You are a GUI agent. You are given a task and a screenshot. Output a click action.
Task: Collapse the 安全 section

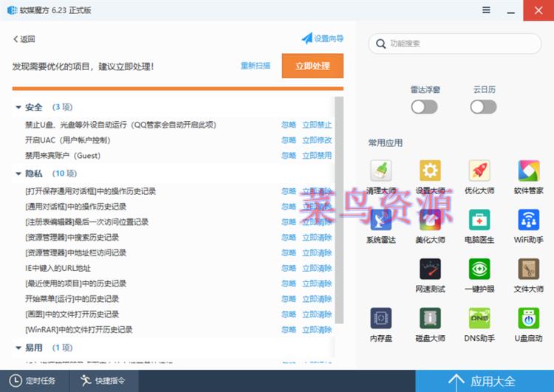click(18, 107)
